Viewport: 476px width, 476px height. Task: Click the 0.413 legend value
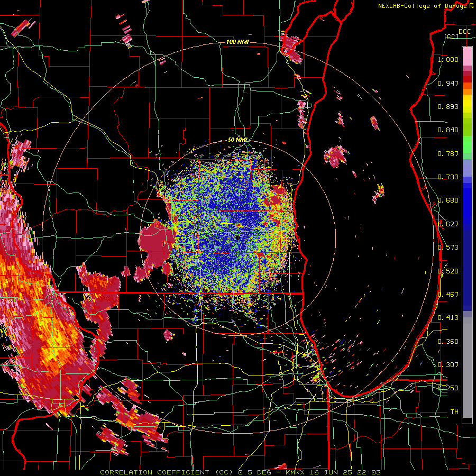[448, 318]
